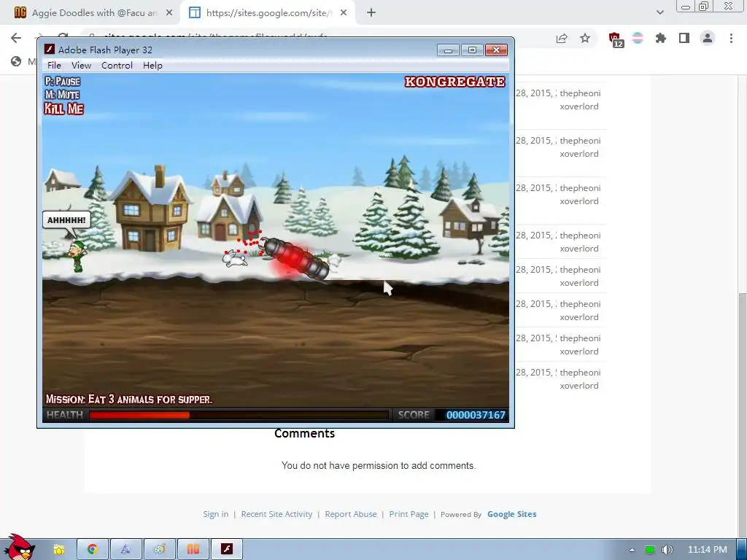This screenshot has height=560, width=747.
Task: Open a new browser tab
Action: coord(371,13)
